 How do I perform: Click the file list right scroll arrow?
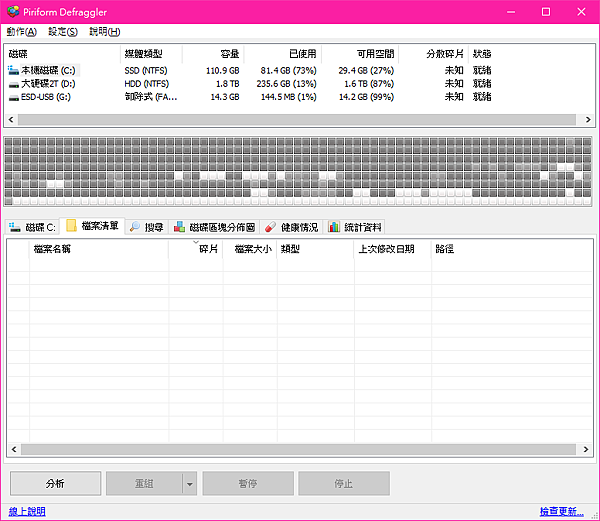pos(585,449)
